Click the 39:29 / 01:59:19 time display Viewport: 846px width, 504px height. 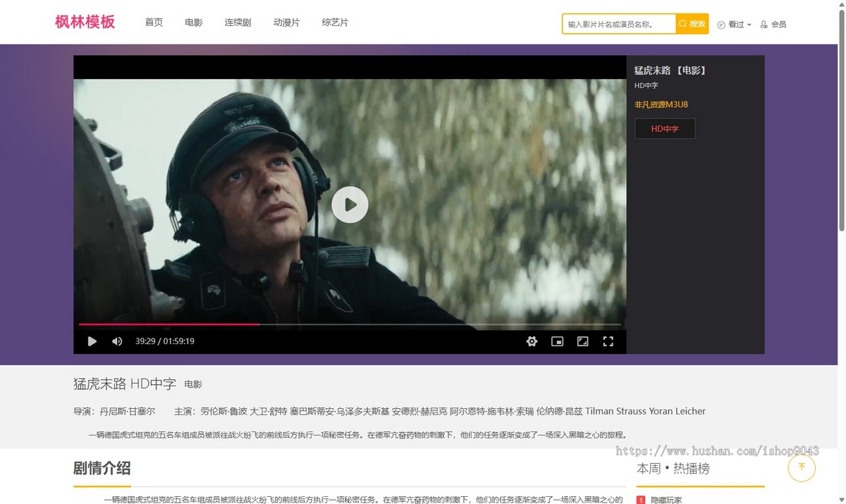click(165, 341)
